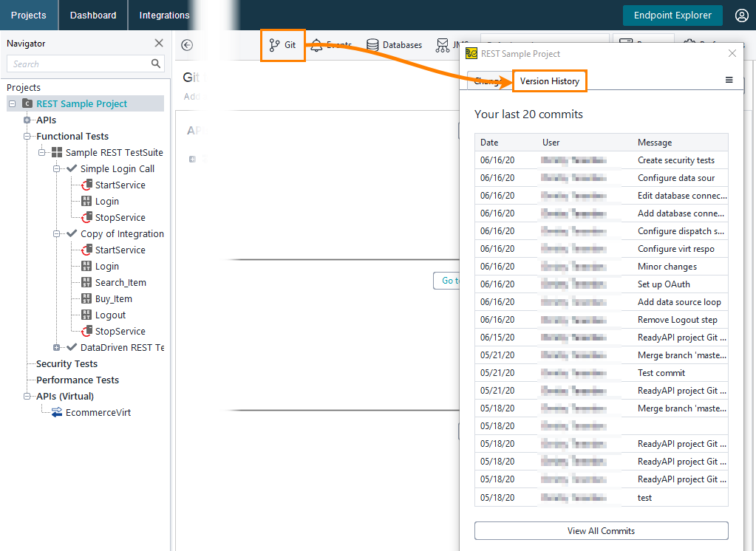Close the Navigator panel

click(158, 43)
